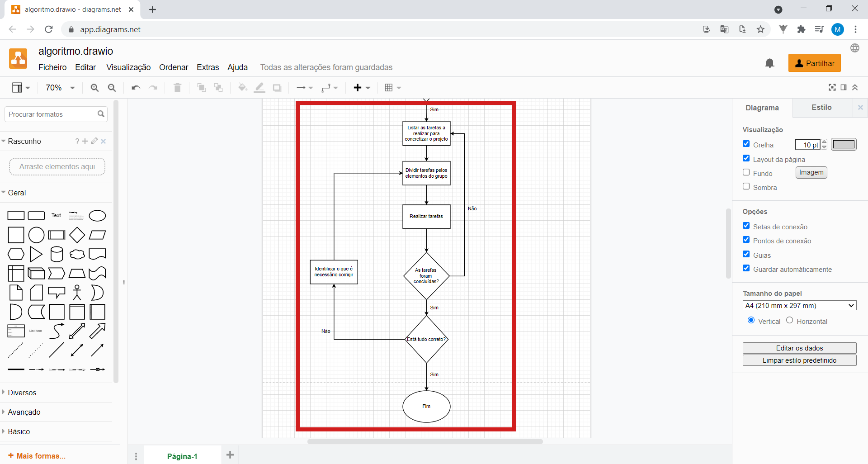This screenshot has width=868, height=464.
Task: Open the Ordenar menu
Action: point(174,67)
